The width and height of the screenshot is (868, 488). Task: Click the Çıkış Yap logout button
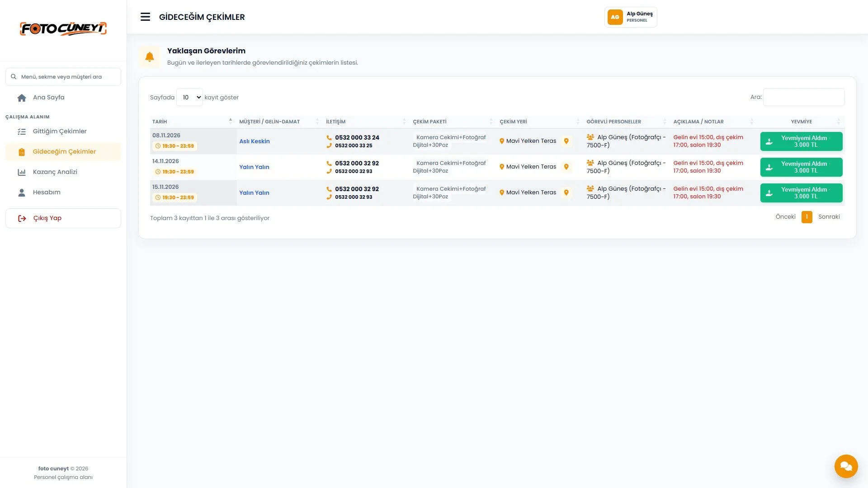point(63,218)
